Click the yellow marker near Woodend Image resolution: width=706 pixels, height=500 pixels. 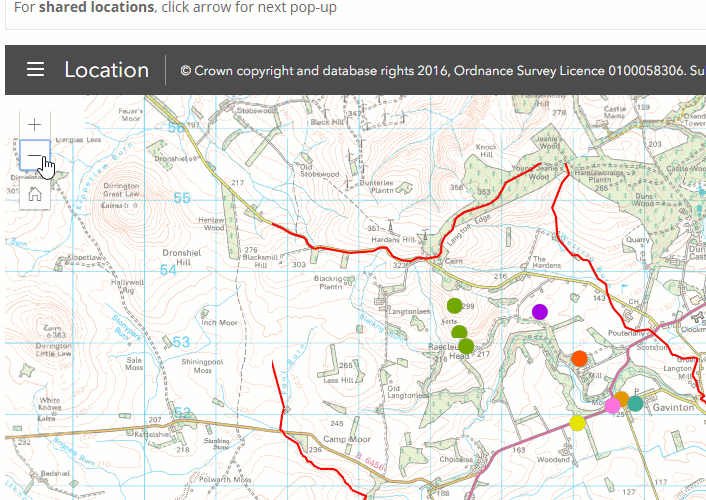pyautogui.click(x=577, y=423)
